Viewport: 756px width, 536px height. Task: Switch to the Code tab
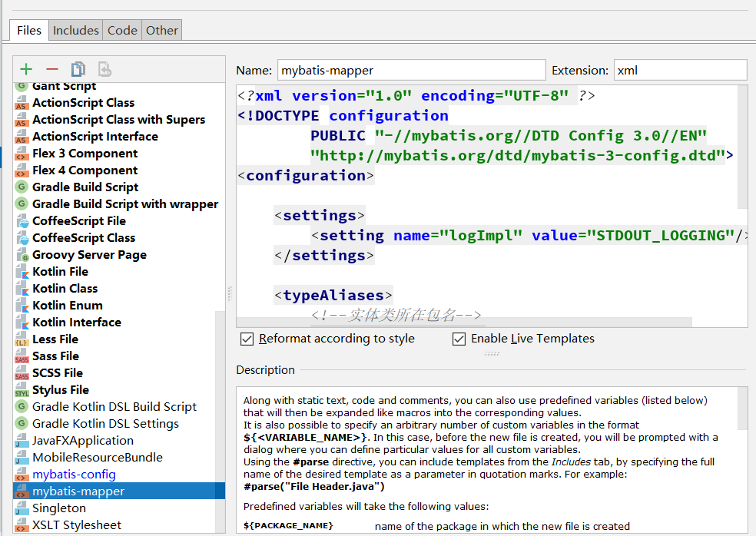click(x=122, y=31)
